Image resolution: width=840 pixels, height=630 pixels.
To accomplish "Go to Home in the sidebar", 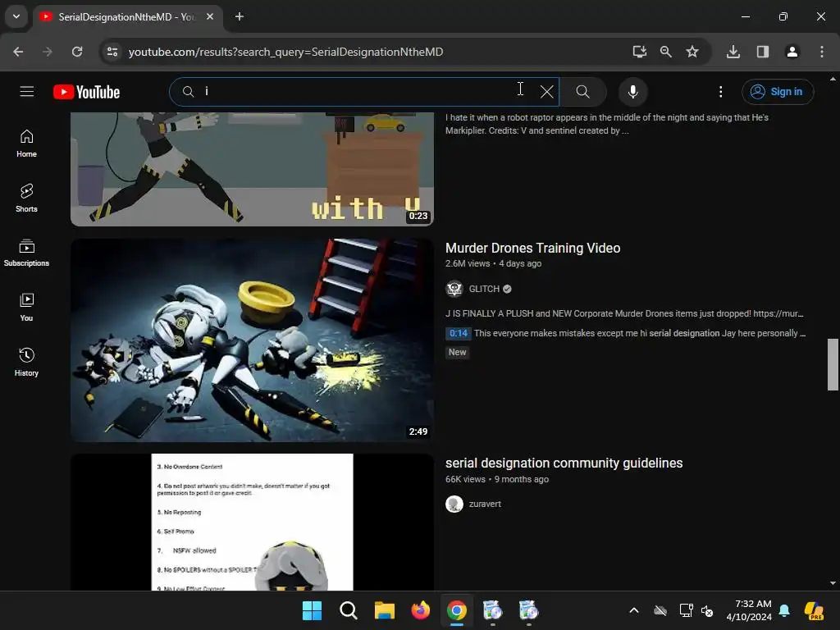I will (26, 144).
